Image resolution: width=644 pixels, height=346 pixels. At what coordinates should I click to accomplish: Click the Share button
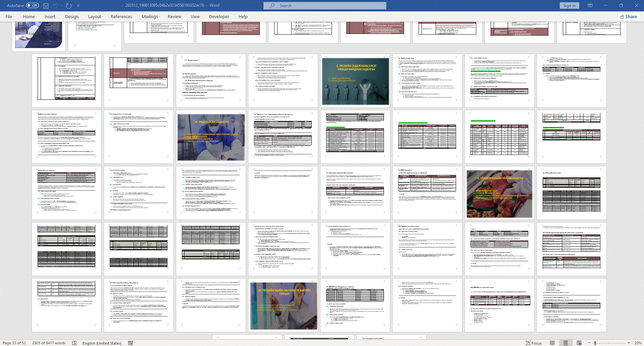(629, 17)
